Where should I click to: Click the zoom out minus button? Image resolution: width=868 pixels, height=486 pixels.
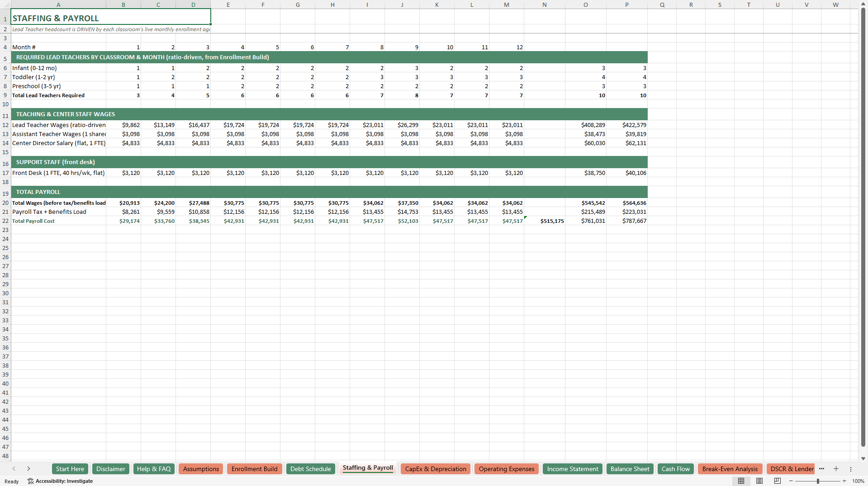(791, 481)
